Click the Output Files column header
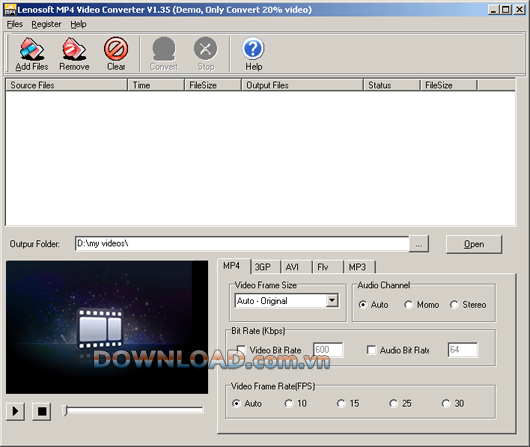The image size is (530, 447). click(303, 85)
